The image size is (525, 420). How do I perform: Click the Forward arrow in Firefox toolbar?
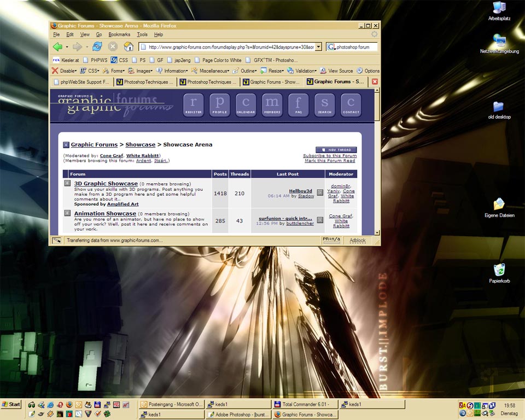(x=77, y=47)
